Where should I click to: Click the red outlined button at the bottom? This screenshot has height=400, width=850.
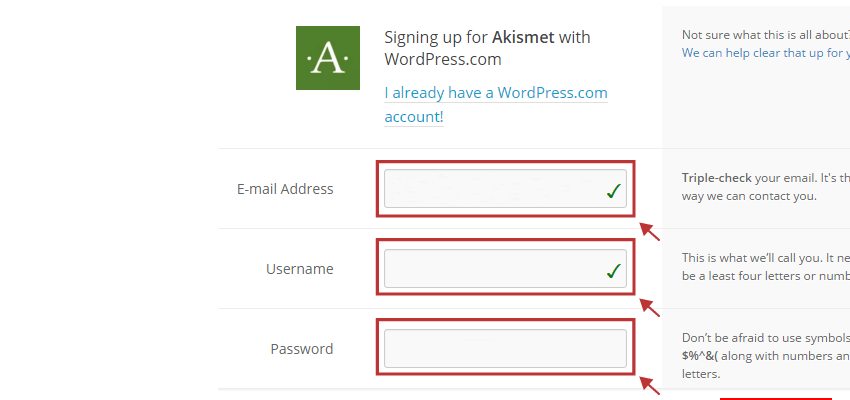click(776, 399)
